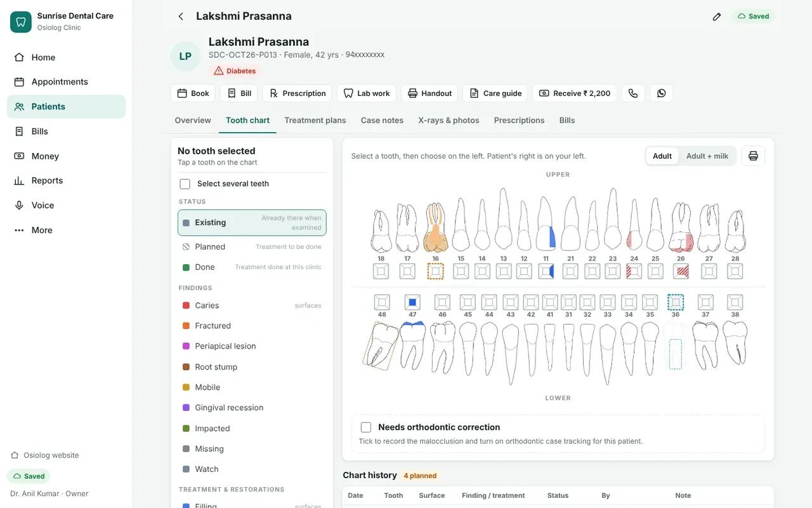Select lower tooth 48 on chart
This screenshot has height=508, width=812.
pos(381,345)
